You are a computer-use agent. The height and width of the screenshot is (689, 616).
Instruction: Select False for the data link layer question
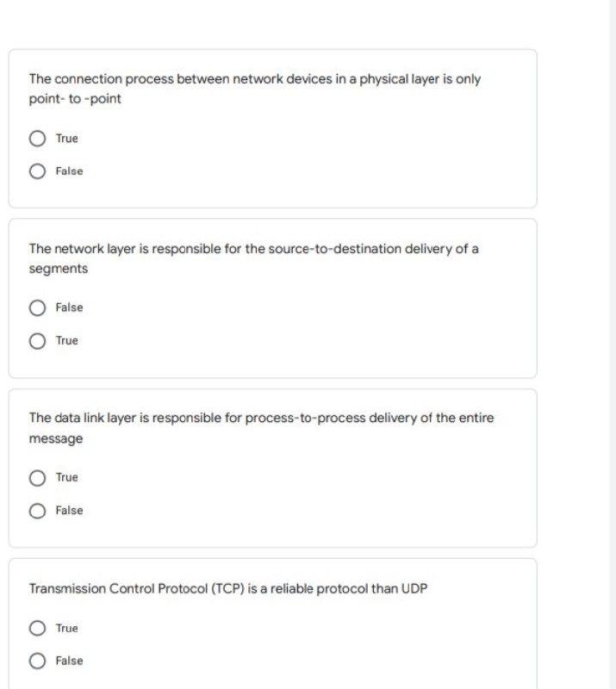(x=38, y=510)
